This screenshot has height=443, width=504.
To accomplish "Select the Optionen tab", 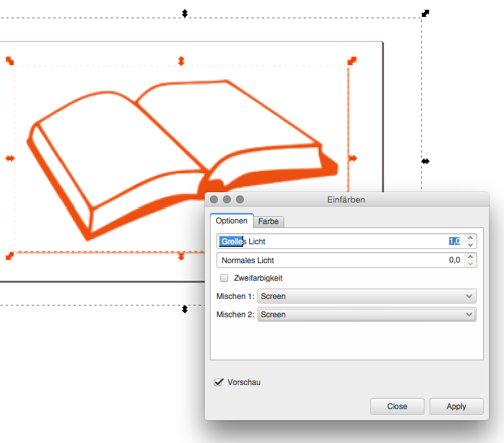I will coord(231,221).
